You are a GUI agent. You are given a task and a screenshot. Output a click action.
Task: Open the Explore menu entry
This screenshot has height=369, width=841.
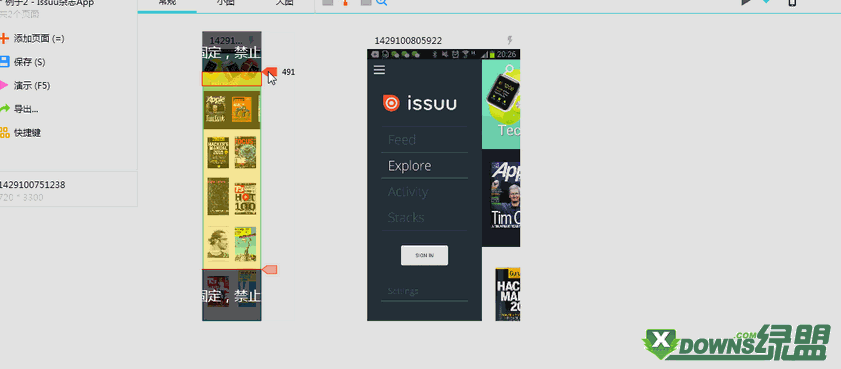409,166
